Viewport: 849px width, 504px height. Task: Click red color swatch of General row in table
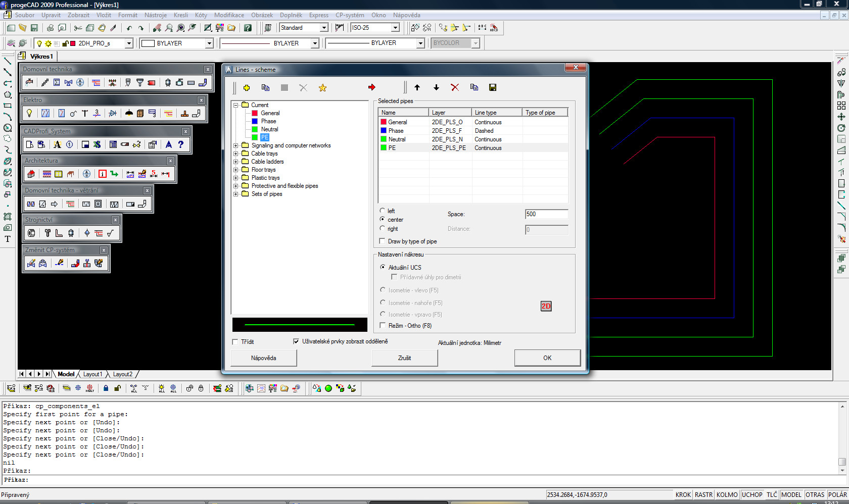click(384, 122)
